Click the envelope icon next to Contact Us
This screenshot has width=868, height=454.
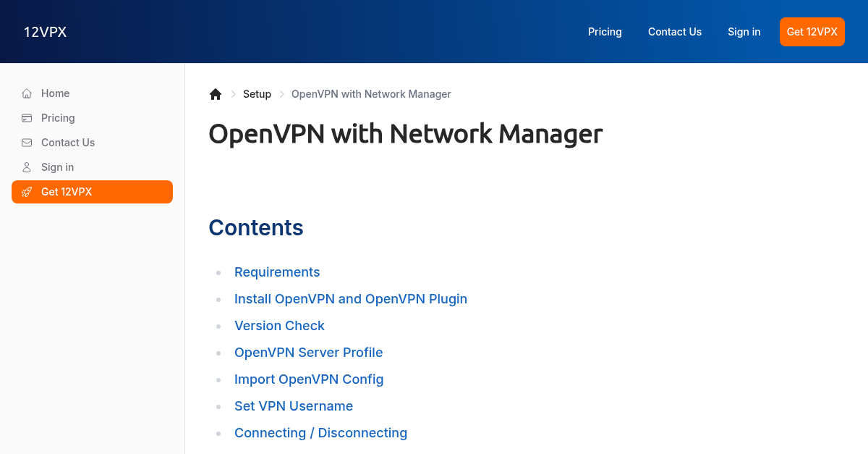[26, 143]
